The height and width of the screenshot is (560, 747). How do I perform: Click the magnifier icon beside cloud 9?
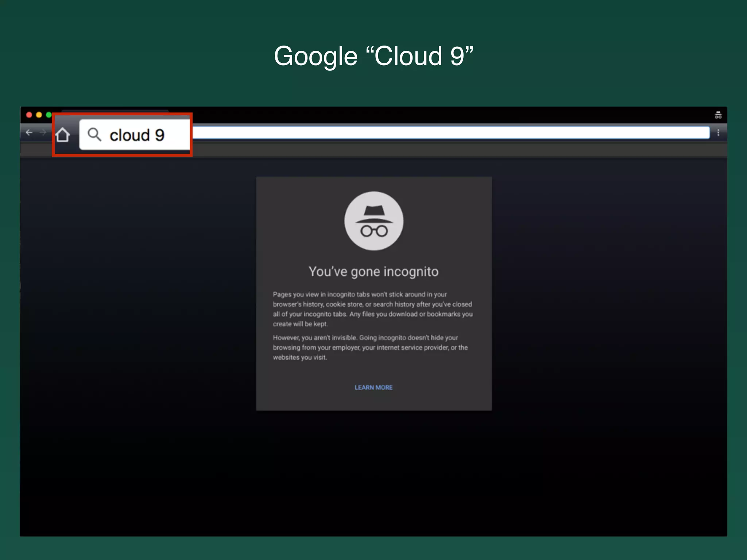(x=94, y=135)
